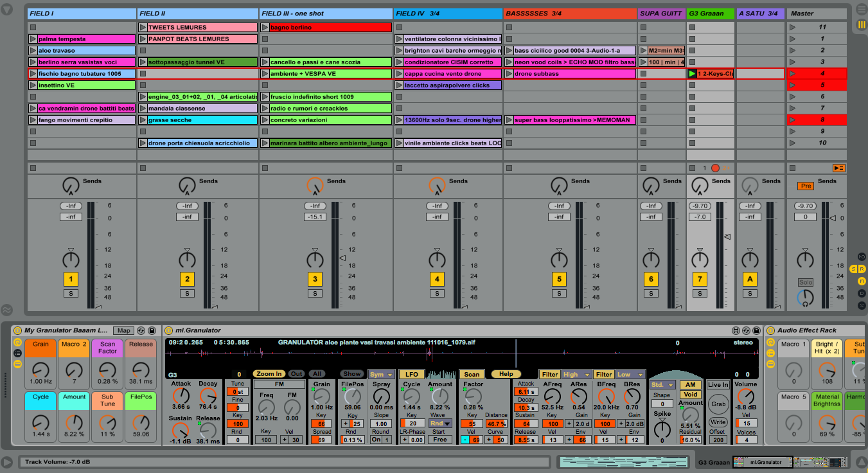This screenshot has width=868, height=473.
Task: Click Back to Arrangement button in Master
Action: pos(838,168)
